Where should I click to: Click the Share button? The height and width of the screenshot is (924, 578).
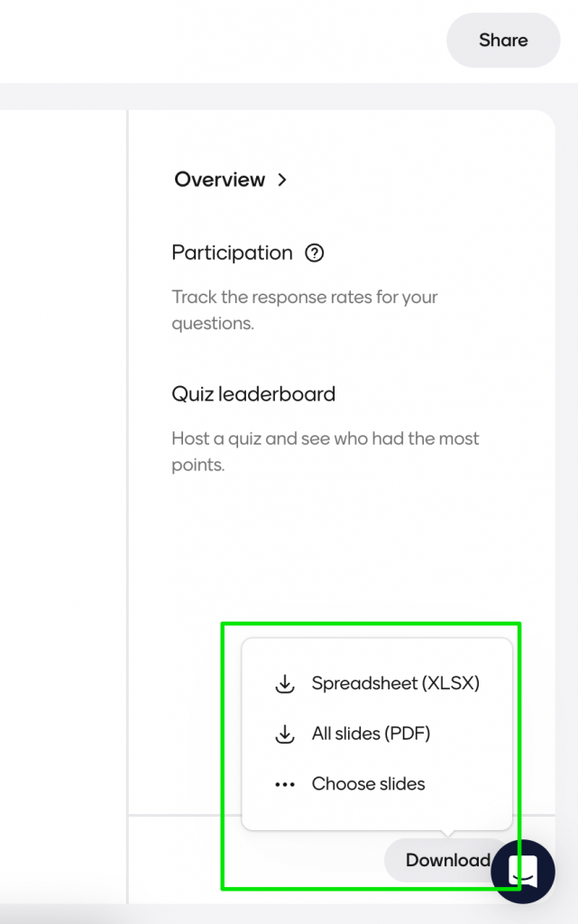click(503, 40)
